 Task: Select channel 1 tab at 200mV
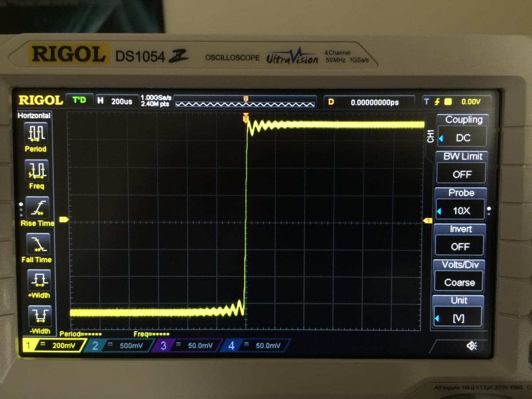(x=52, y=345)
